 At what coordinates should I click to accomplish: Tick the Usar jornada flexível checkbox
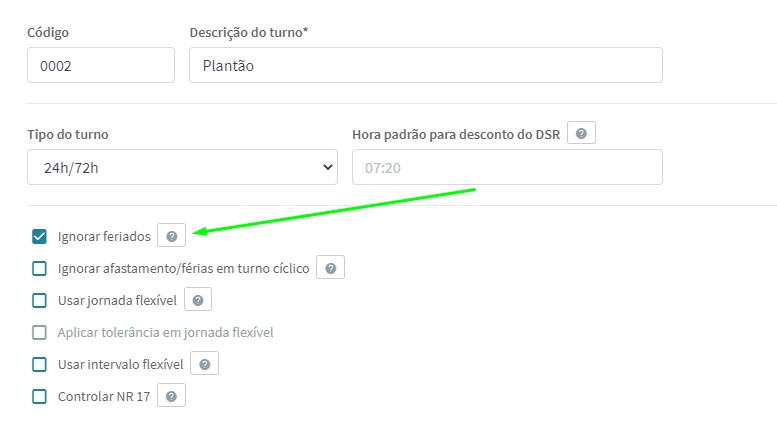pos(39,300)
